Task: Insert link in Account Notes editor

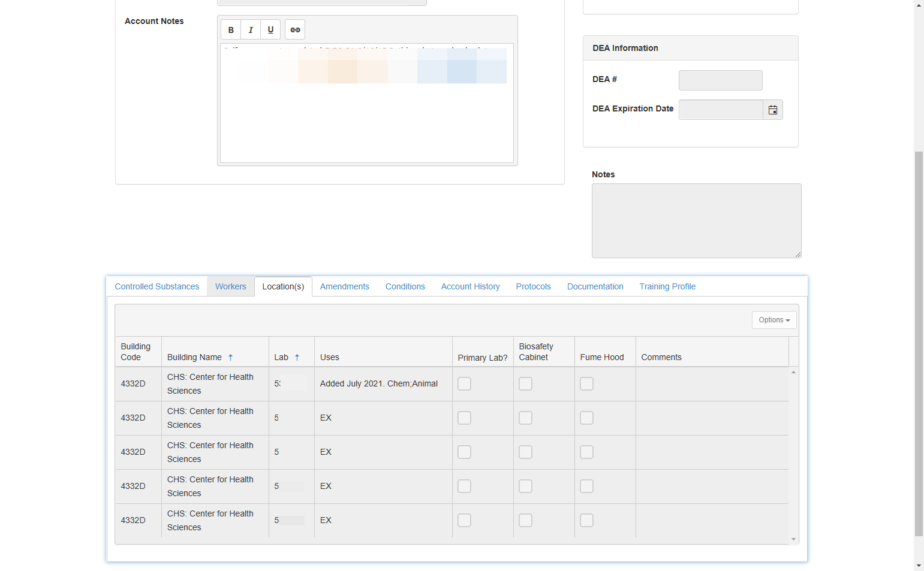Action: (295, 30)
